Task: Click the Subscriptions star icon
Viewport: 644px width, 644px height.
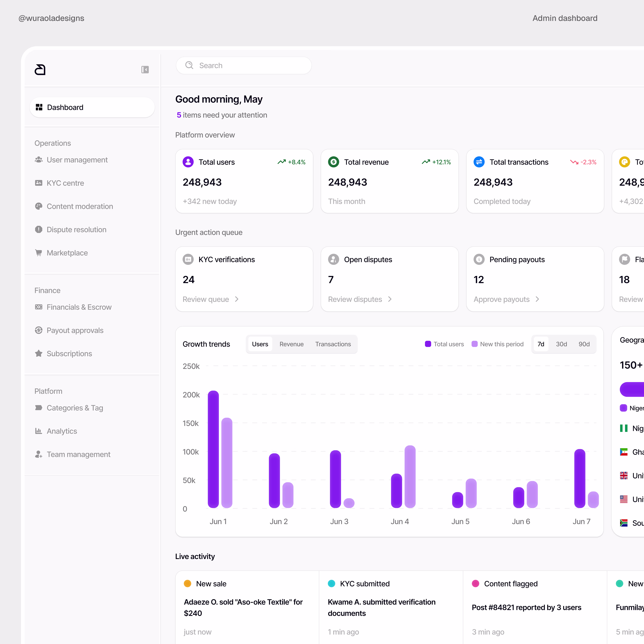Action: click(x=39, y=353)
